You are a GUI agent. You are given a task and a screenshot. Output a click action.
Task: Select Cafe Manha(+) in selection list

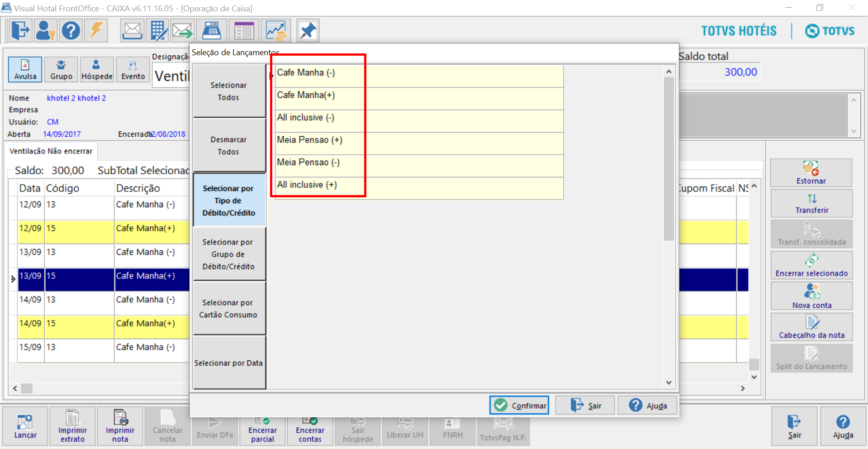coord(419,99)
